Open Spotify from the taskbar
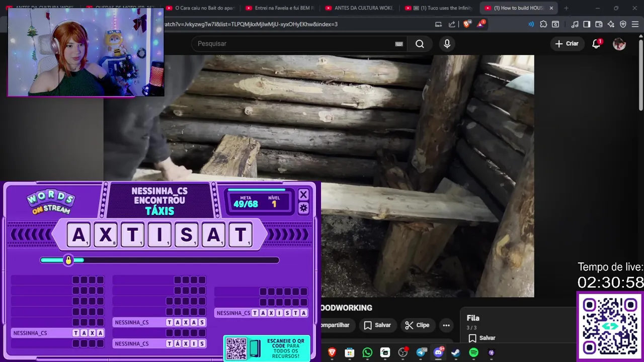Viewport: 644px width, 362px height. click(473, 353)
